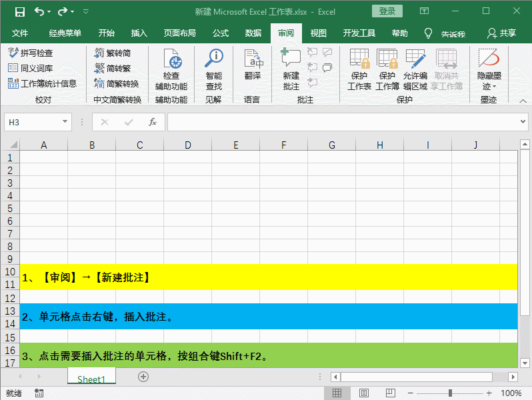Screen dimensions: 532x400
Task: Click previous comment icon in 批注 group
Action: [x=312, y=67]
